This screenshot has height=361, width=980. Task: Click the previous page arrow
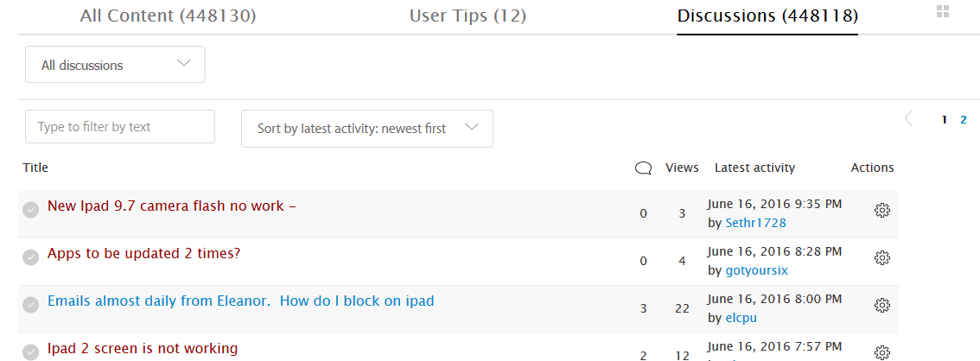pos(908,119)
